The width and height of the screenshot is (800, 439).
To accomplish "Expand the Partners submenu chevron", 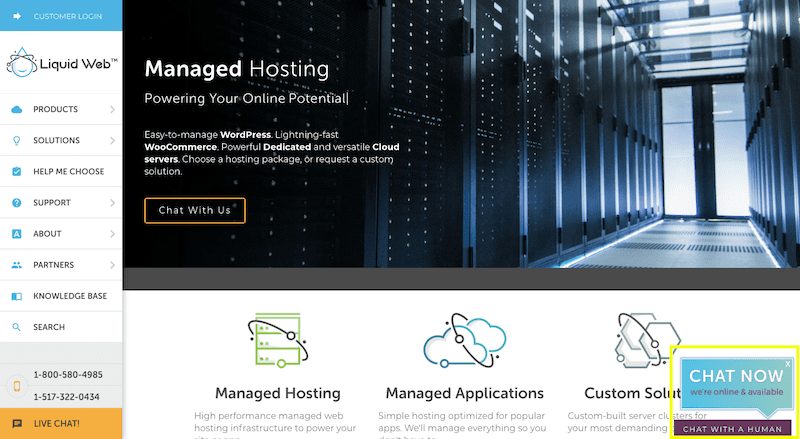I will click(x=112, y=265).
